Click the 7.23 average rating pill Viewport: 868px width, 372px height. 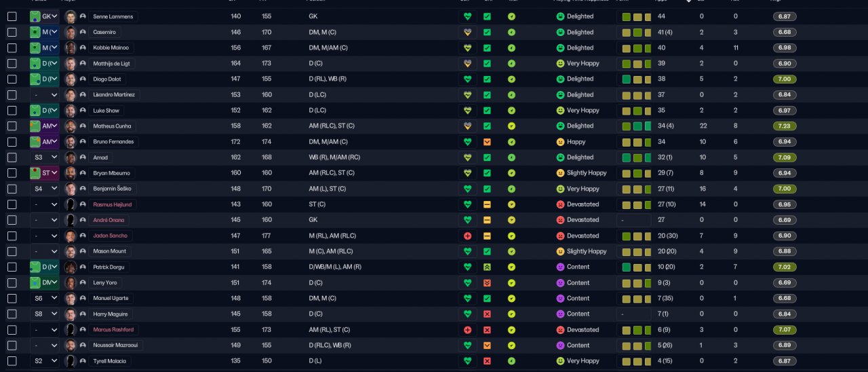pos(785,126)
